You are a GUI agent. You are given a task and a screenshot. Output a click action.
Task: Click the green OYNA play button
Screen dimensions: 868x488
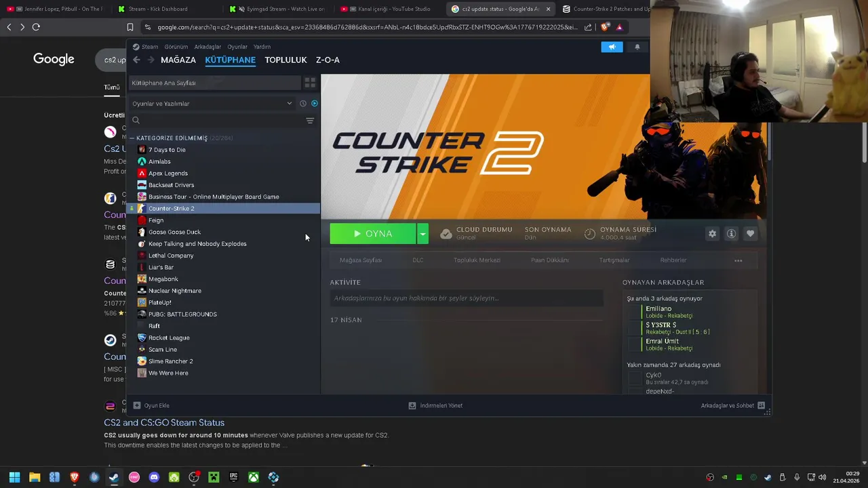point(372,234)
